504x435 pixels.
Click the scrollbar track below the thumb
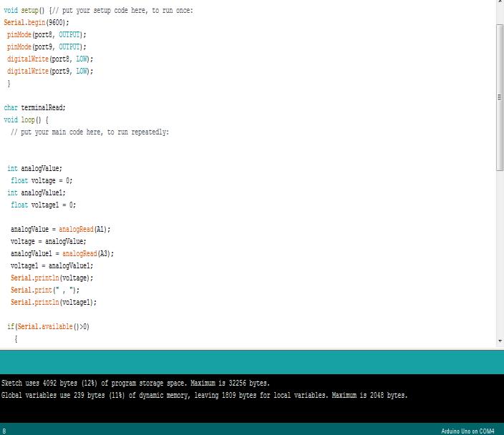[x=500, y=254]
